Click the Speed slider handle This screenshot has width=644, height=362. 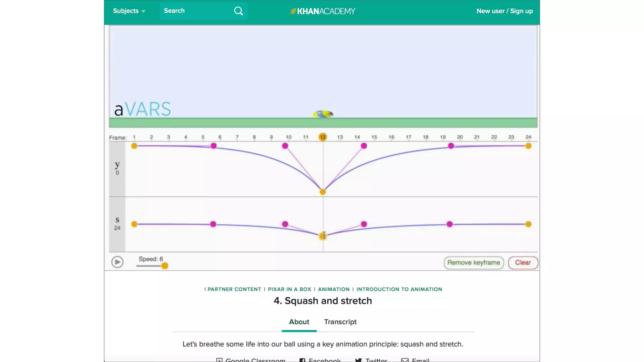click(164, 266)
